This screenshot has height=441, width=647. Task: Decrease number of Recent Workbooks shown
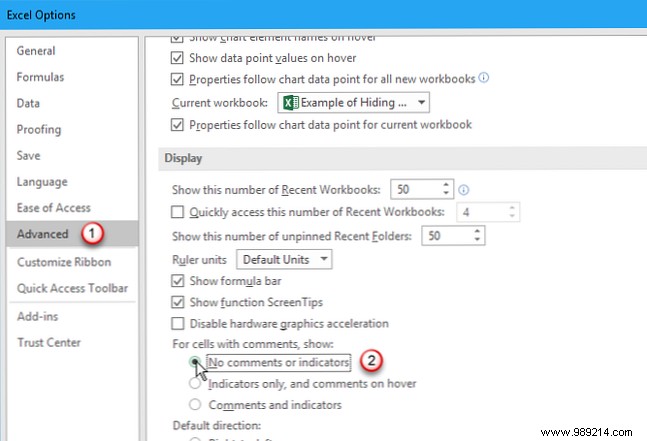point(446,193)
